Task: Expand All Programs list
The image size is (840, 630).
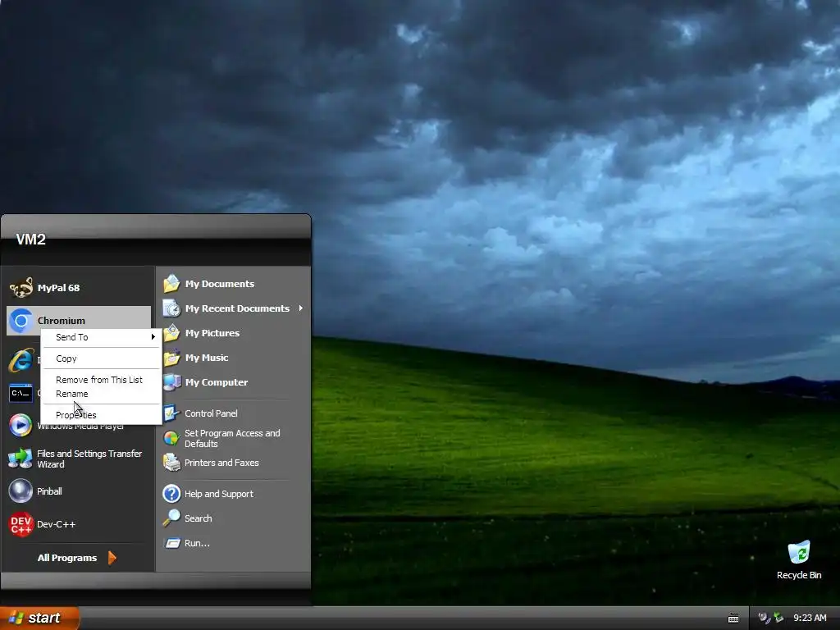Action: (77, 558)
